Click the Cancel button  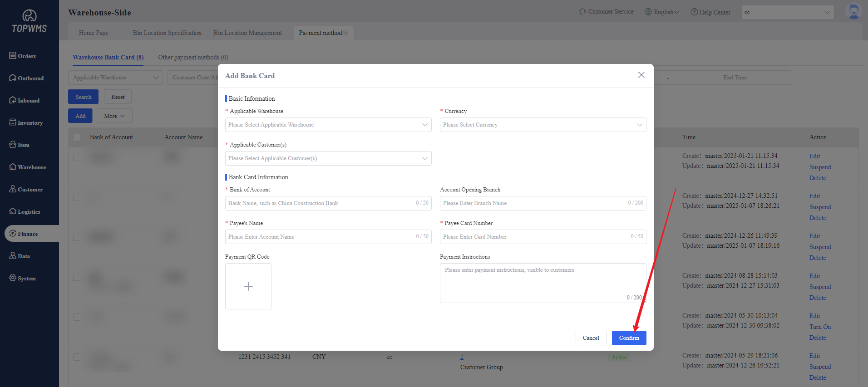click(x=591, y=338)
